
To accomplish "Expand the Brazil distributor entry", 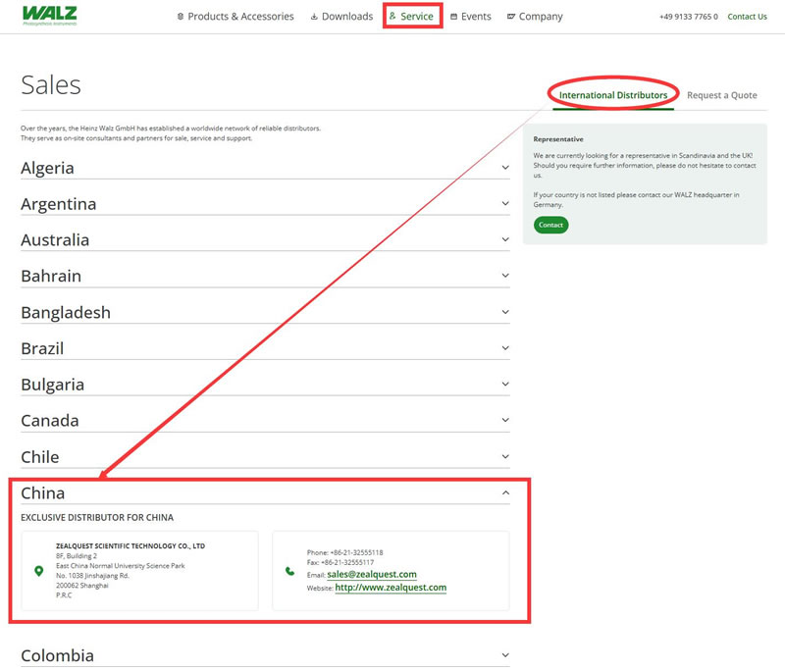I will click(x=504, y=348).
